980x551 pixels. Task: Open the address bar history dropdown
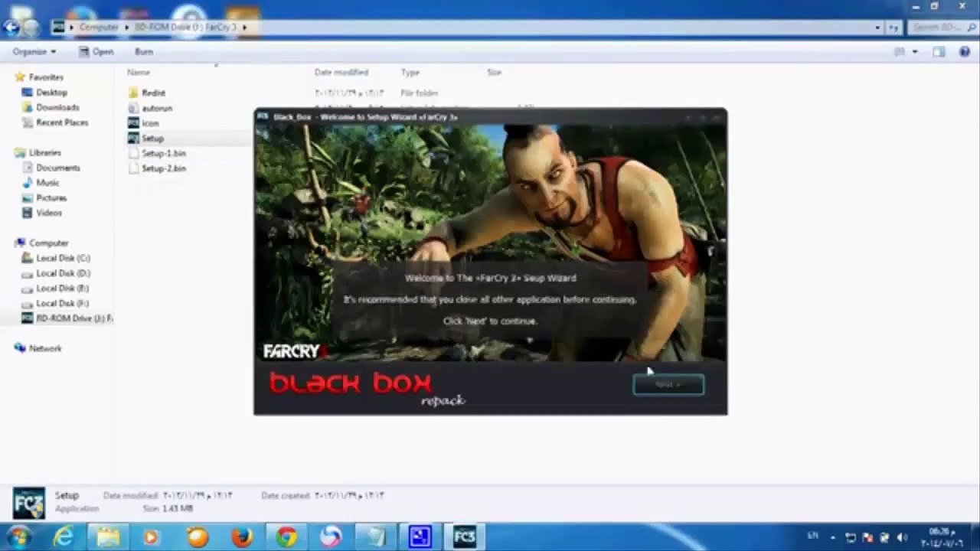[877, 28]
